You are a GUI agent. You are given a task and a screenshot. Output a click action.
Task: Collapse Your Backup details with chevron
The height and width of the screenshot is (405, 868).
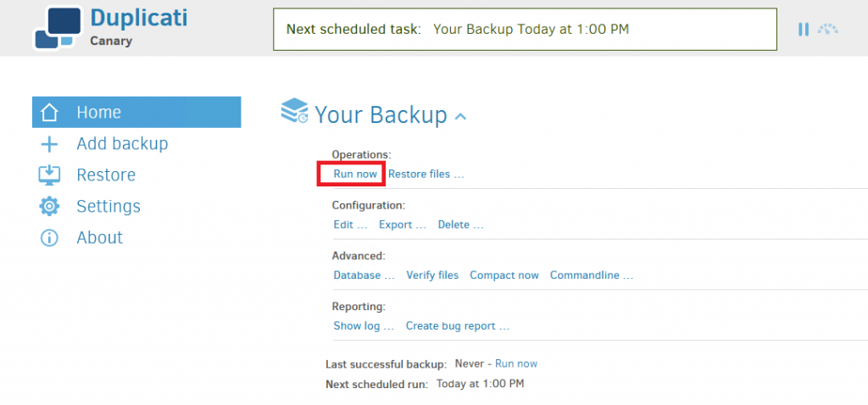(x=460, y=116)
